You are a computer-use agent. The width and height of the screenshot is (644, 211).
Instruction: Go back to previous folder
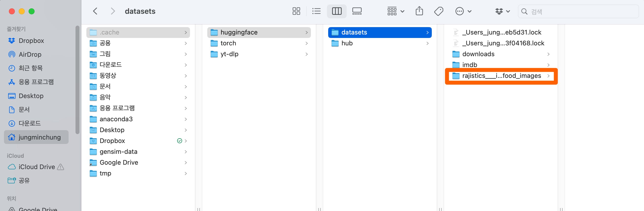pyautogui.click(x=95, y=11)
